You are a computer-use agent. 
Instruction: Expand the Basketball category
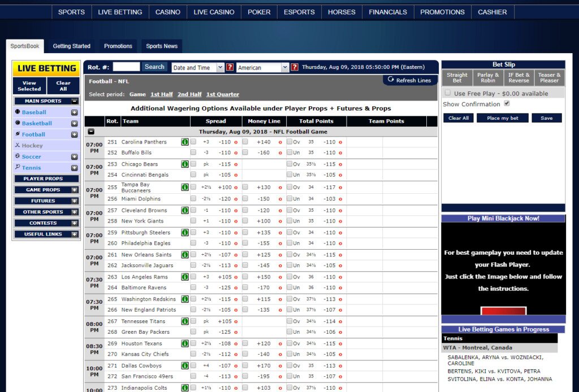[x=75, y=123]
